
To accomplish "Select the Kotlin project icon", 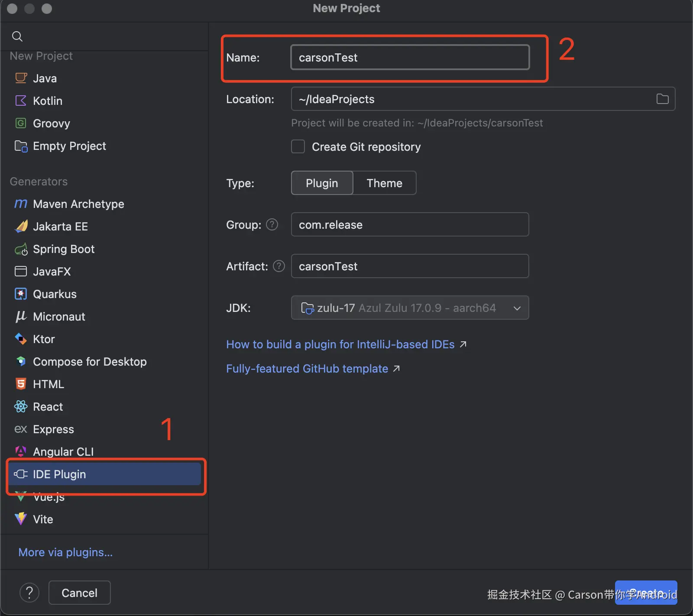I will (21, 101).
